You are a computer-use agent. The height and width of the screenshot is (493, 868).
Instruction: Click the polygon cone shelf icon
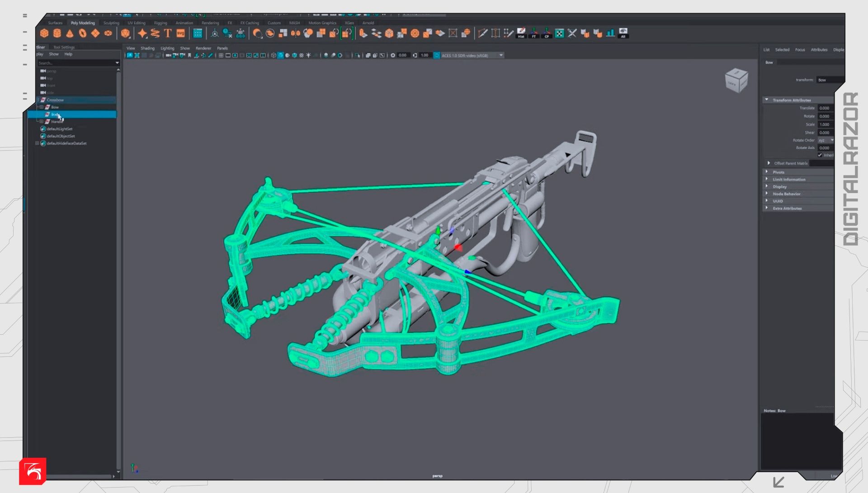(70, 33)
